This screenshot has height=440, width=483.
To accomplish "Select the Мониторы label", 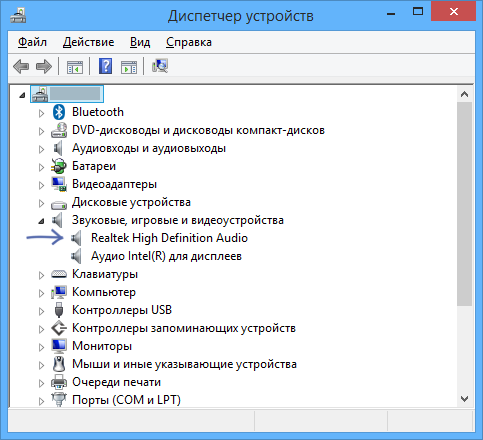I will (x=102, y=346).
